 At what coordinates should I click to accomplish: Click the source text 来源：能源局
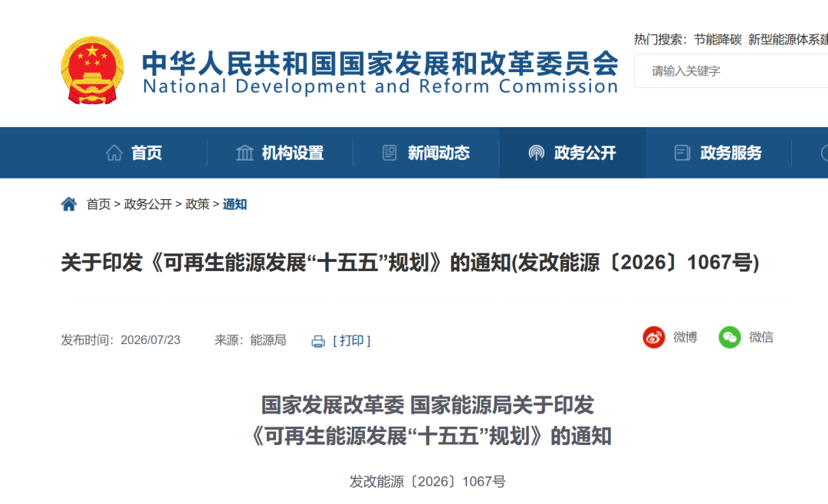coord(250,340)
